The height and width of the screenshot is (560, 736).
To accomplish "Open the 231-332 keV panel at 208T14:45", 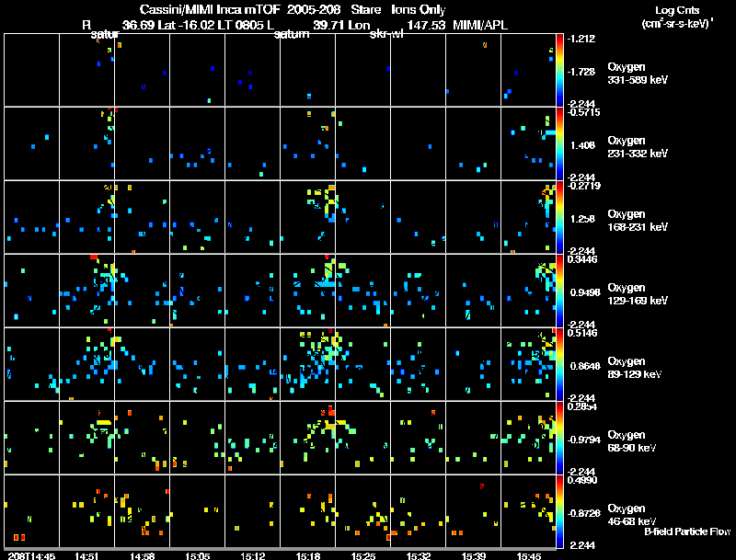I will coord(31,143).
